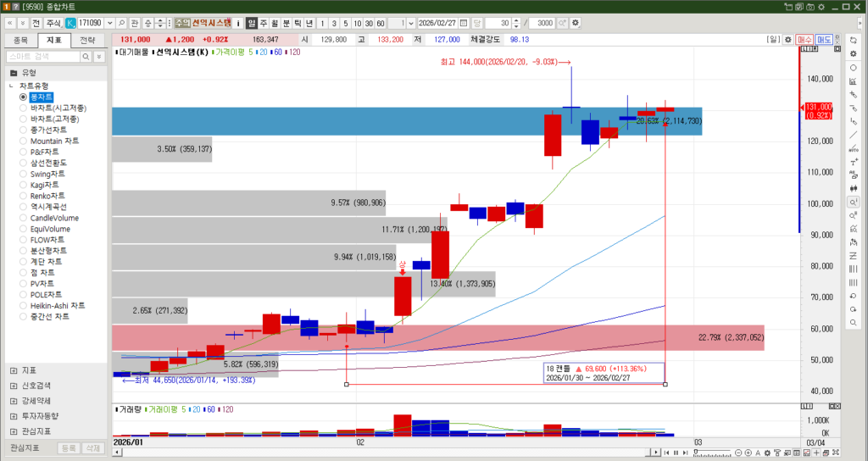Open the stock code 171090 dropdown

coord(109,22)
